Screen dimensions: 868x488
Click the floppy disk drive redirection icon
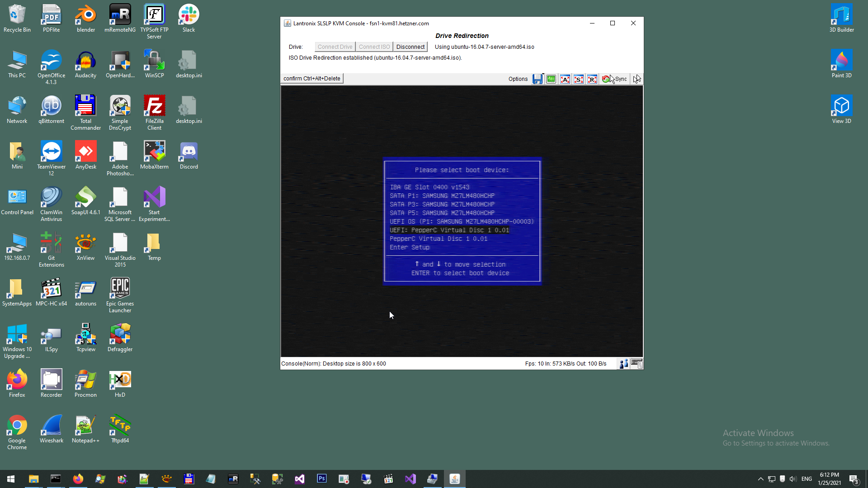[537, 79]
